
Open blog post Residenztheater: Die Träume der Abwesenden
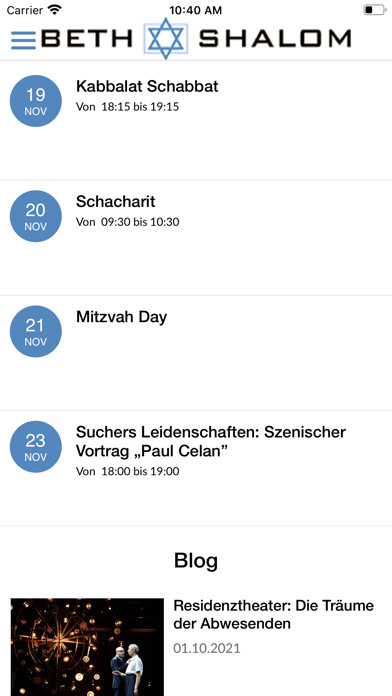click(x=273, y=614)
